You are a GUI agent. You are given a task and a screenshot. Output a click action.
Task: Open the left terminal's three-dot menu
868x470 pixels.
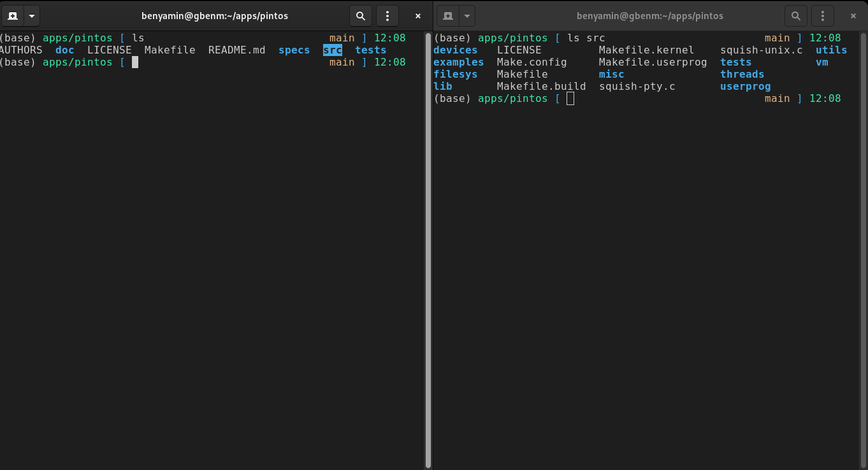(387, 16)
